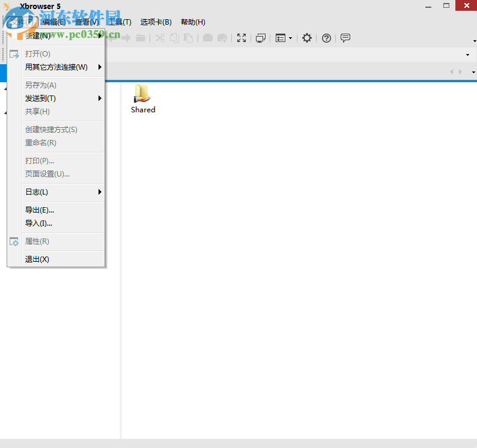Close the Xbrowser window
The image size is (477, 448).
point(466,5)
